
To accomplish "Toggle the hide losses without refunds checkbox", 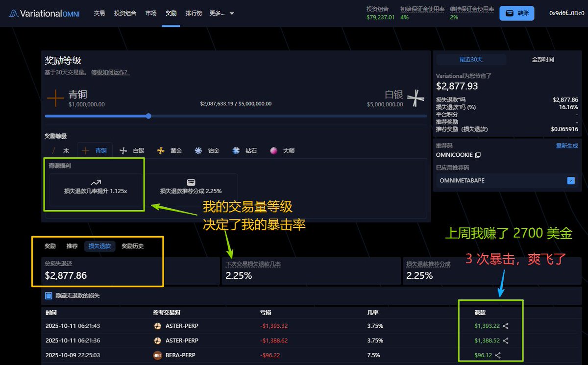I will [48, 295].
